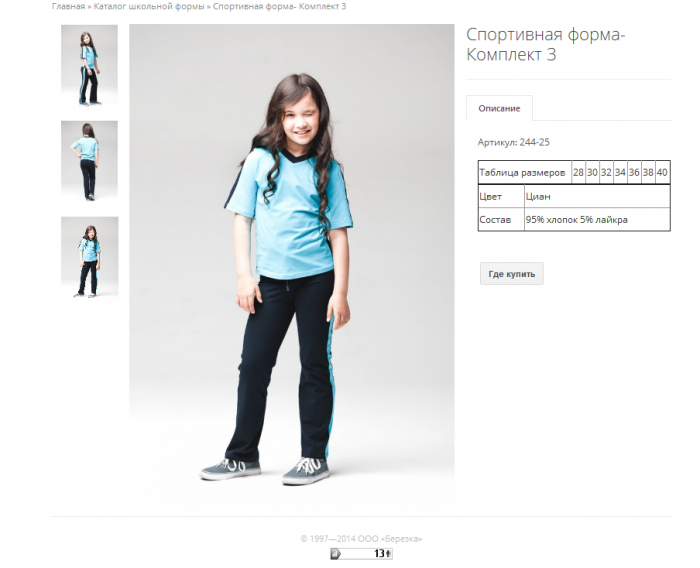Screen dimensions: 700x568
Task: Click the visitor counter icon in footer
Action: pyautogui.click(x=361, y=554)
